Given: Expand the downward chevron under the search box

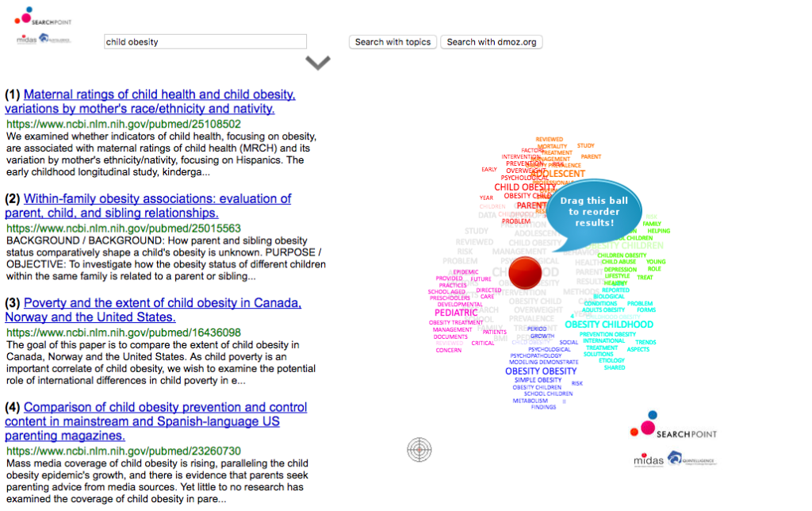Looking at the screenshot, I should pyautogui.click(x=317, y=63).
